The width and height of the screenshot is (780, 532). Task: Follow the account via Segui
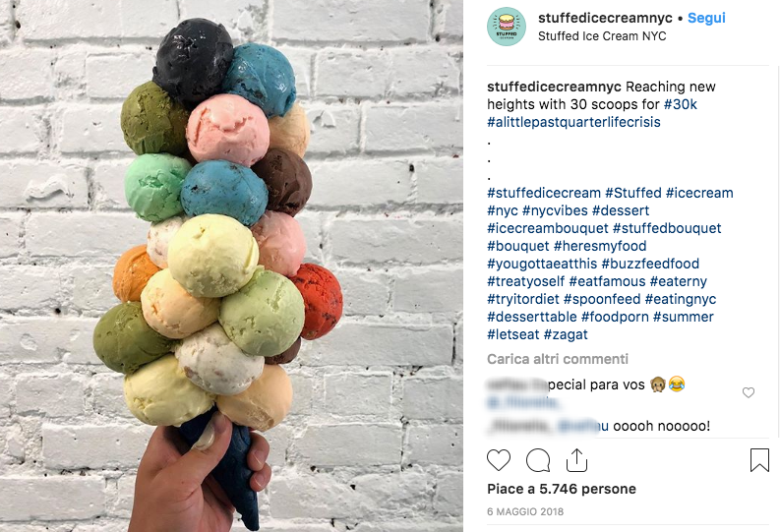coord(706,18)
